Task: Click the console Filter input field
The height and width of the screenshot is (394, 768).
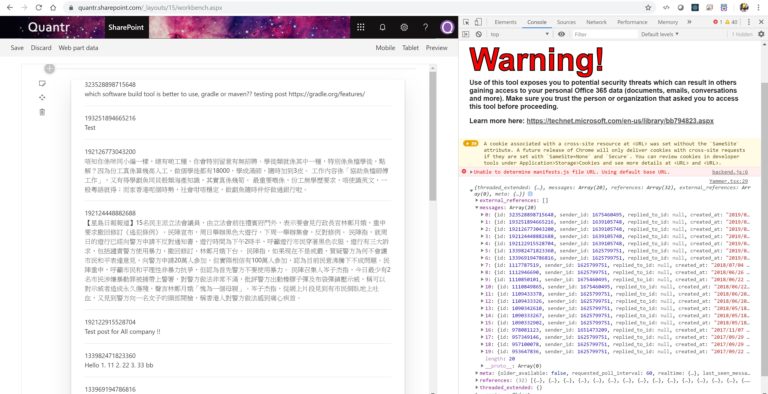Action: click(x=605, y=34)
